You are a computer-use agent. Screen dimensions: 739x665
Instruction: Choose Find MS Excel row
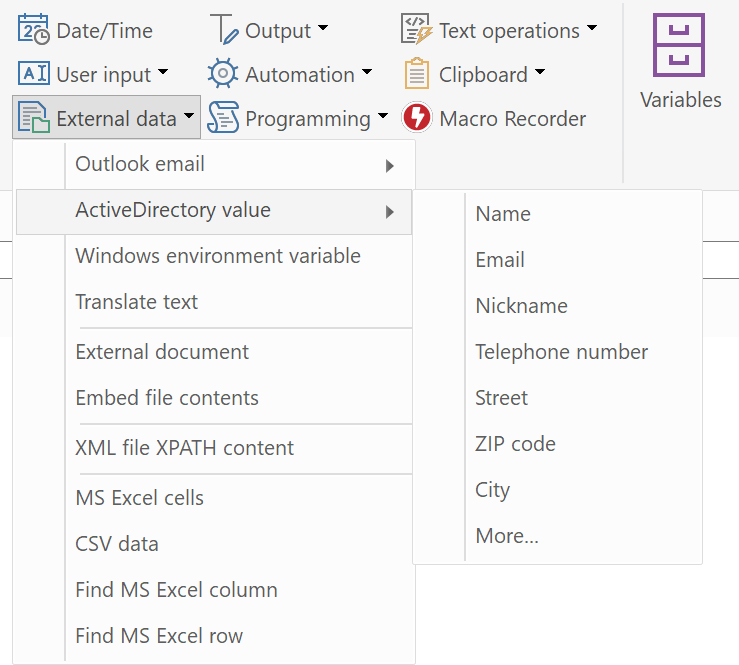214,636
